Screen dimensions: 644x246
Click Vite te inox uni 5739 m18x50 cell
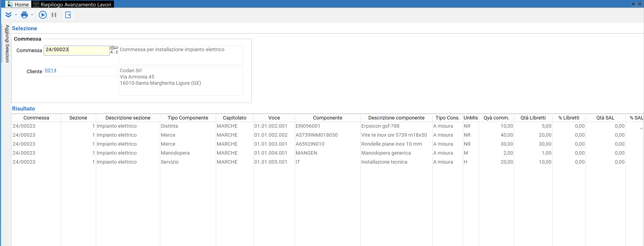pos(396,135)
